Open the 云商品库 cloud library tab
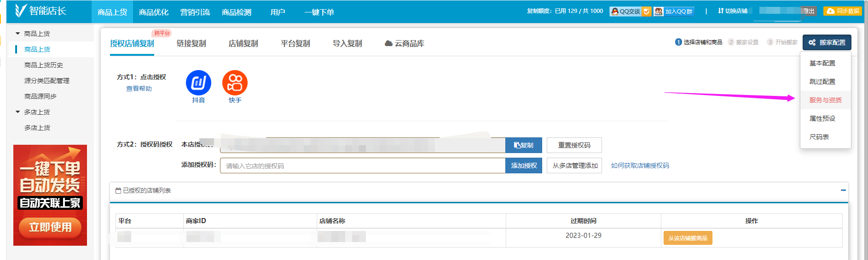868x260 pixels. [x=405, y=43]
